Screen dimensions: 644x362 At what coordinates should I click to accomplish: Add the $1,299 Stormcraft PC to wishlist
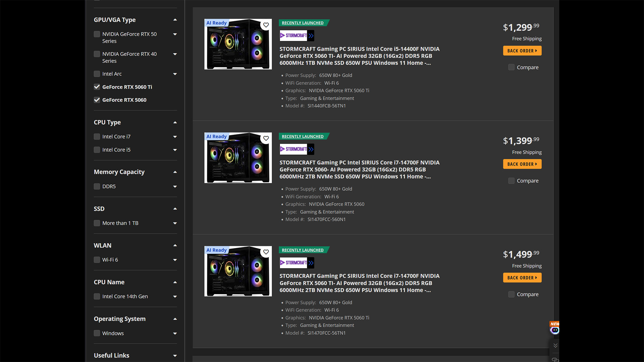pos(266,25)
